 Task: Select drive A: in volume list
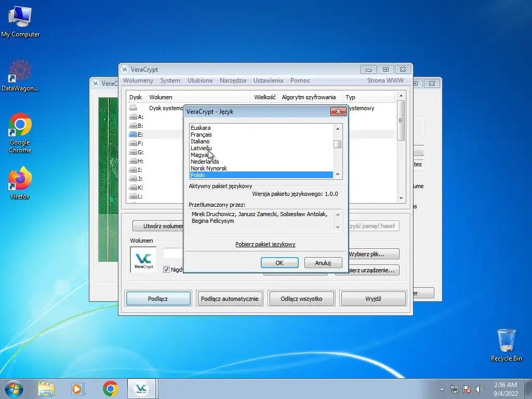pos(136,117)
